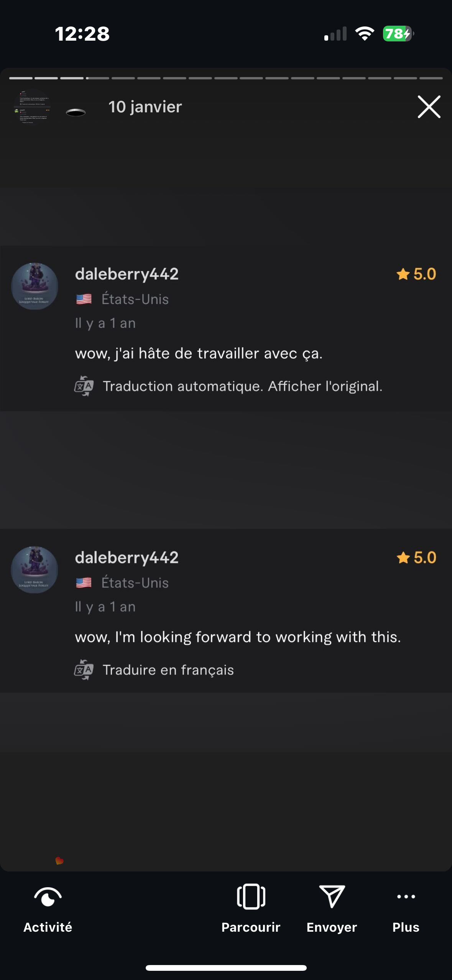The height and width of the screenshot is (980, 452).
Task: Select the fourth story progress segment
Action: (97, 78)
